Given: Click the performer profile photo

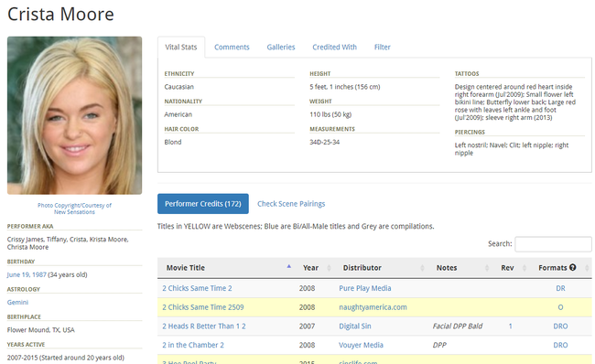Looking at the screenshot, I should coord(74,115).
